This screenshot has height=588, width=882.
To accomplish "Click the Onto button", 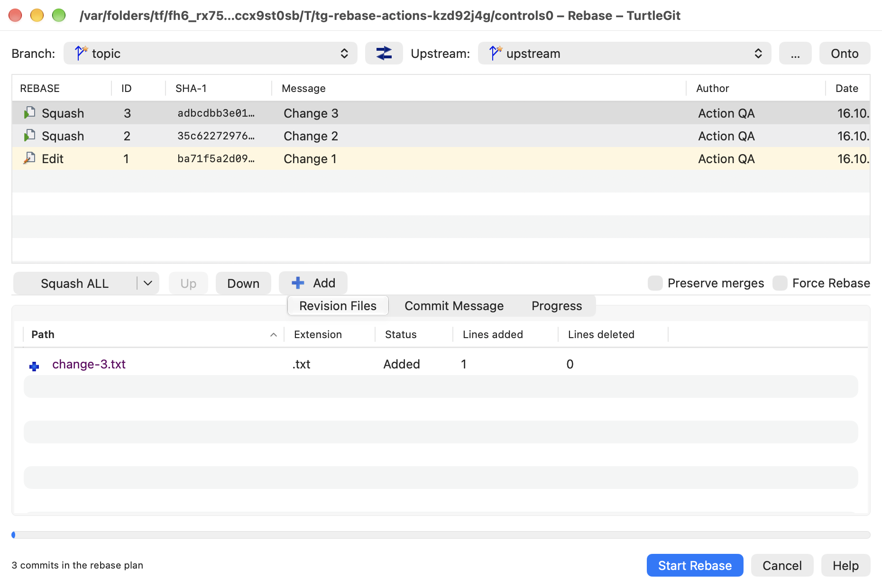I will click(x=845, y=53).
